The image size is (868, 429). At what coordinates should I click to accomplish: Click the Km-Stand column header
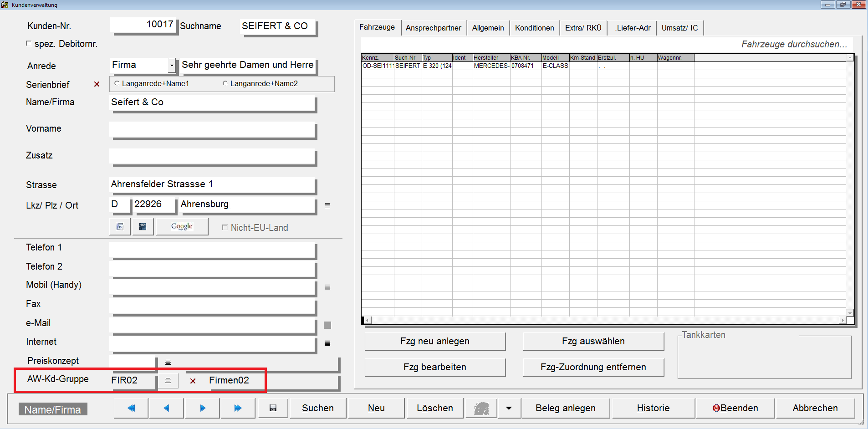(583, 58)
